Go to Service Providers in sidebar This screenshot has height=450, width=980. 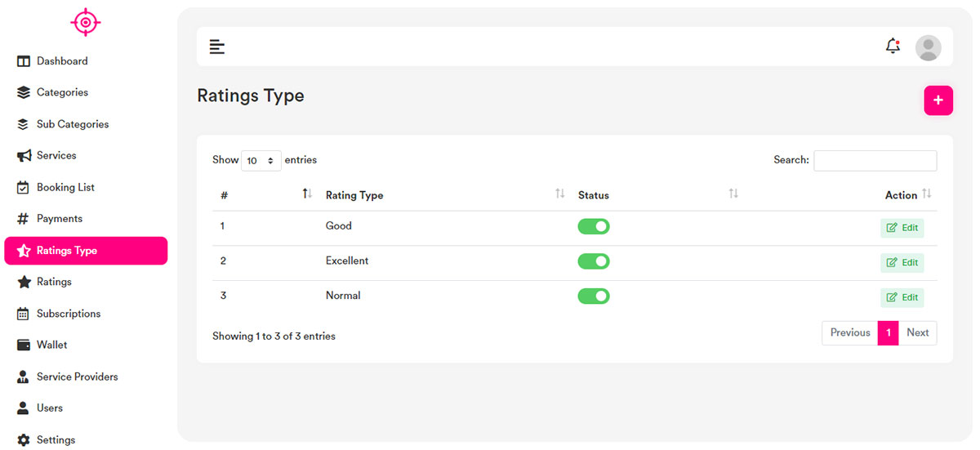[77, 376]
